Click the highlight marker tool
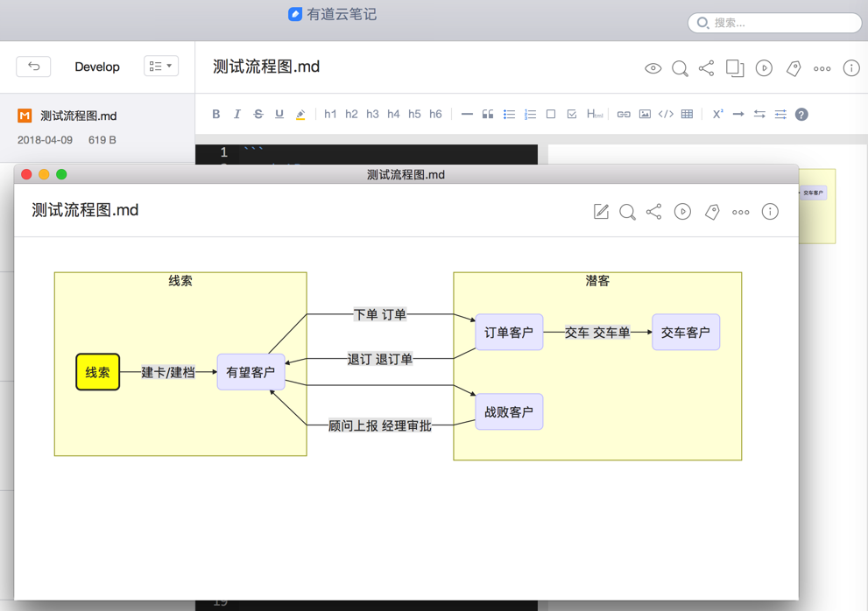 300,115
